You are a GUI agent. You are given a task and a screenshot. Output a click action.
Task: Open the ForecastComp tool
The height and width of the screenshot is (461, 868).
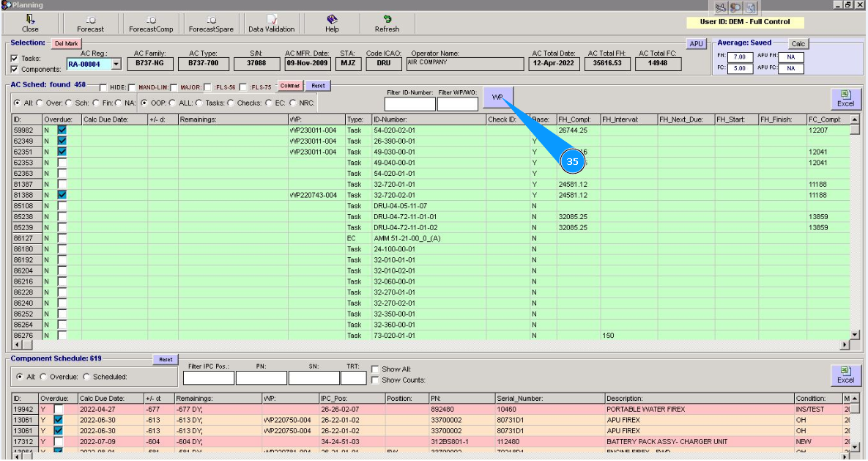coord(150,23)
